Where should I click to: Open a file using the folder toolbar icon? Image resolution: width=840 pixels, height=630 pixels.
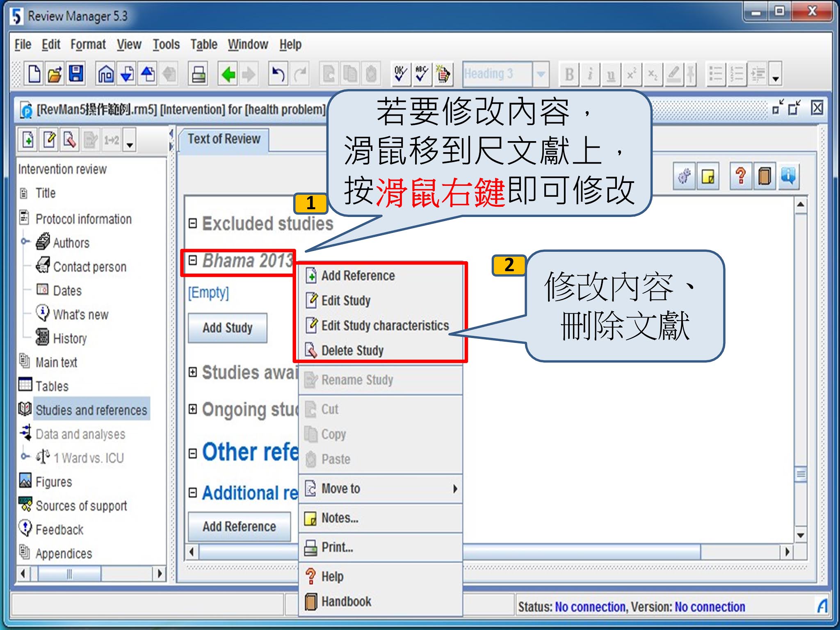point(55,74)
